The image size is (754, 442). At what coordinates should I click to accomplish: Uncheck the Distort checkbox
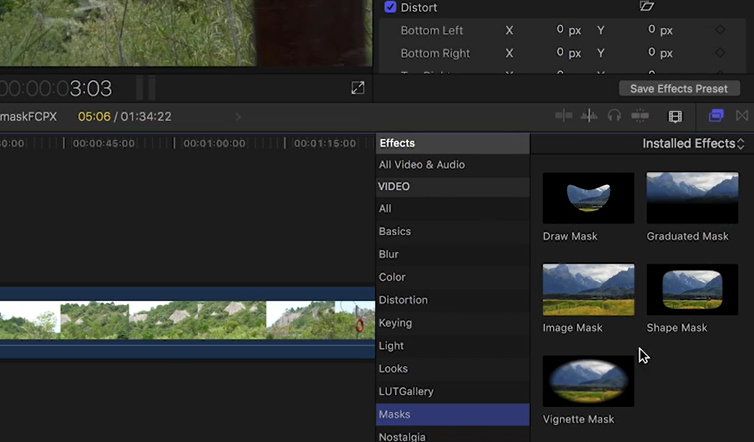pyautogui.click(x=390, y=7)
